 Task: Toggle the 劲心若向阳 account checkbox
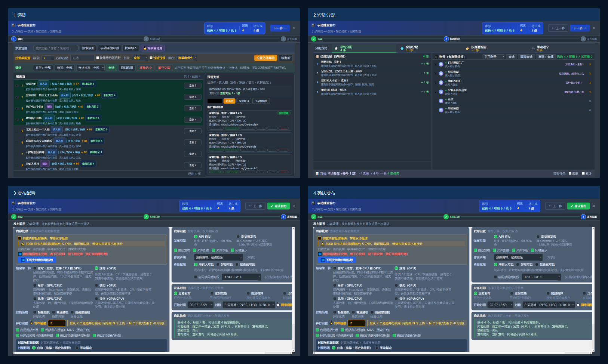point(436,83)
